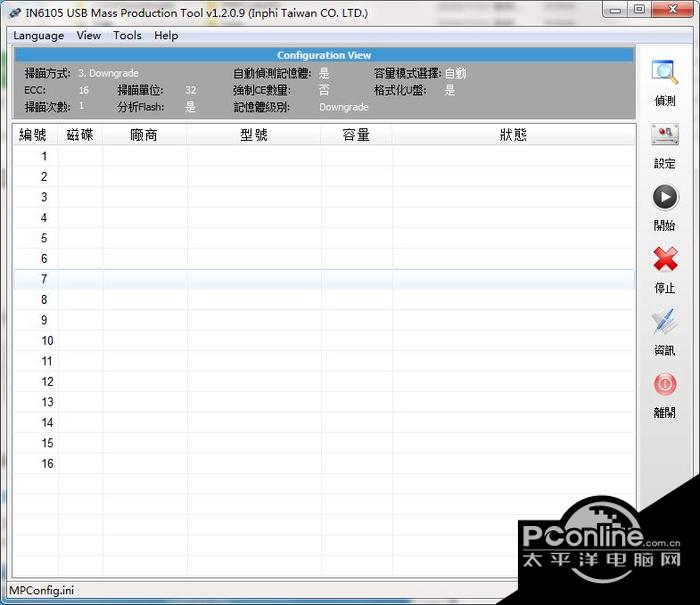Open the 設定 settings icon
700x605 pixels.
tap(665, 135)
